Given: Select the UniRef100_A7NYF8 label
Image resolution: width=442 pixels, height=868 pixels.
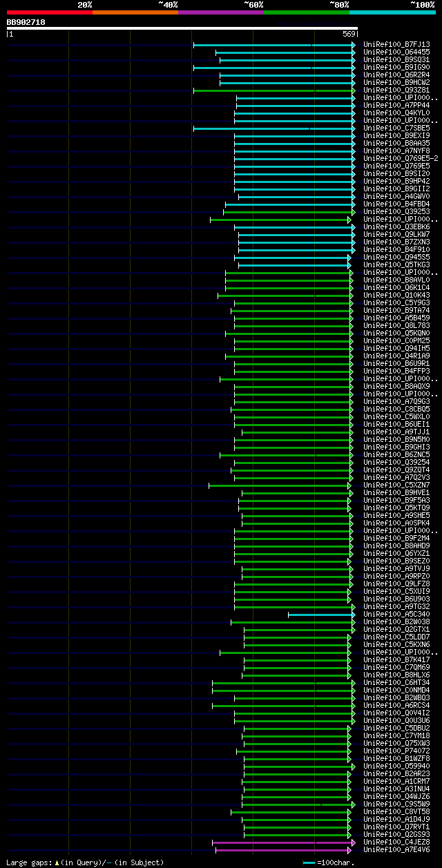Looking at the screenshot, I should [x=397, y=151].
